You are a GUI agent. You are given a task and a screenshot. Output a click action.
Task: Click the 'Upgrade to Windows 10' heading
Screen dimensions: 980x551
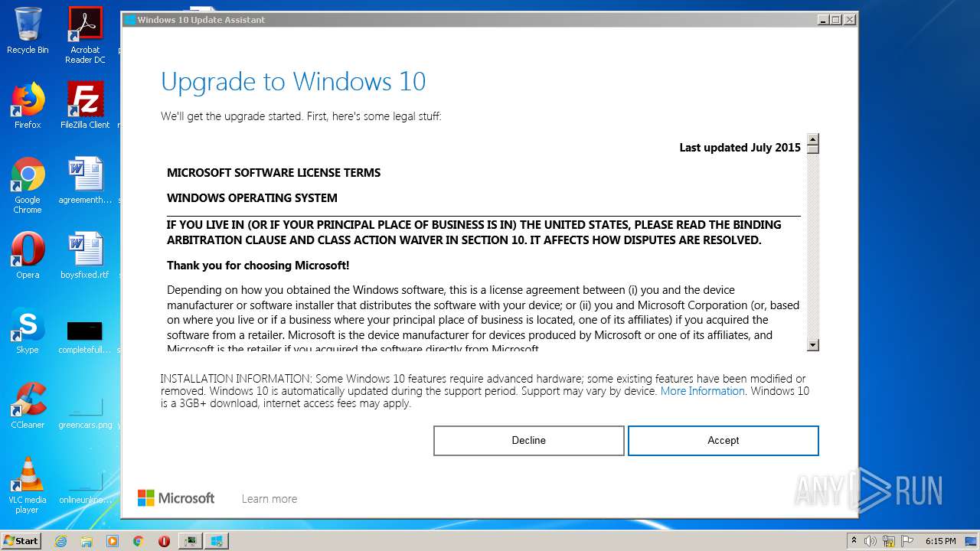click(x=293, y=82)
